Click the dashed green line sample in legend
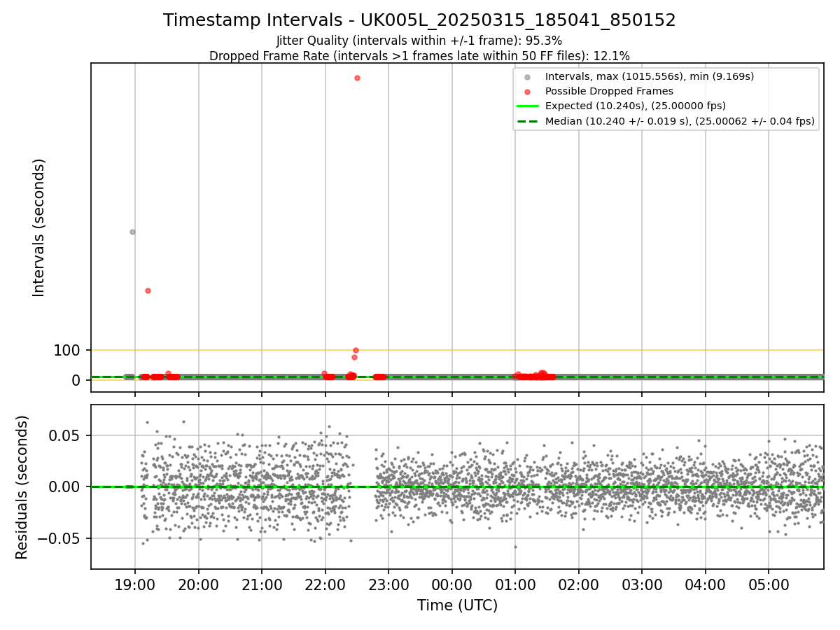Image resolution: width=840 pixels, height=630 pixels. [x=528, y=122]
